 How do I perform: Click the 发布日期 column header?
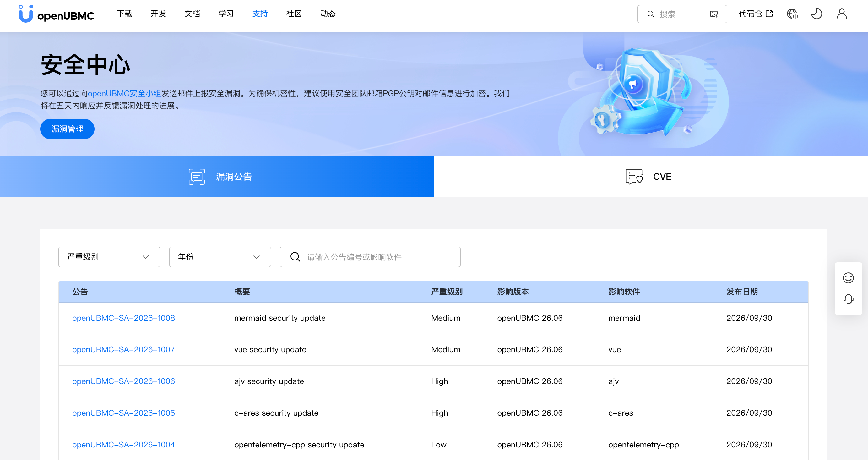pyautogui.click(x=742, y=292)
